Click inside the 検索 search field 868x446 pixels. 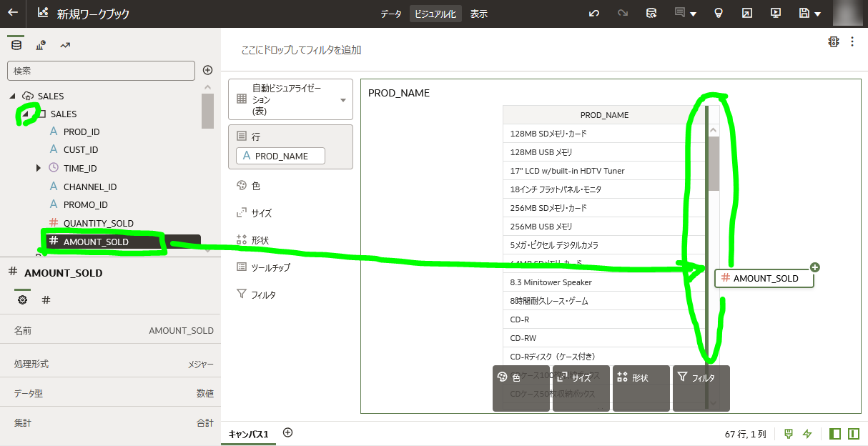100,71
